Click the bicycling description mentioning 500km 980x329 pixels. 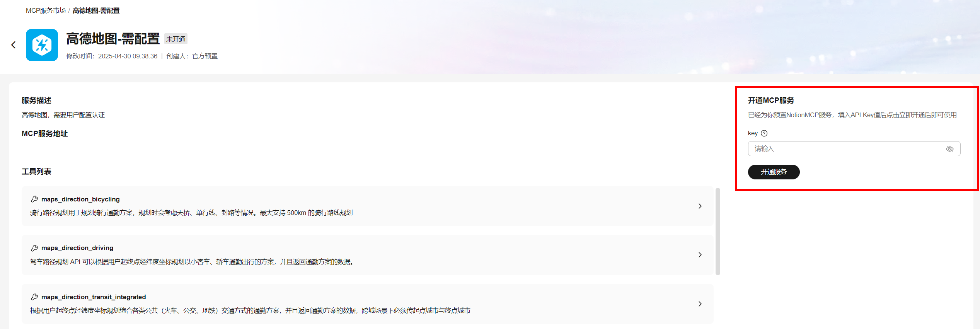pyautogui.click(x=191, y=213)
